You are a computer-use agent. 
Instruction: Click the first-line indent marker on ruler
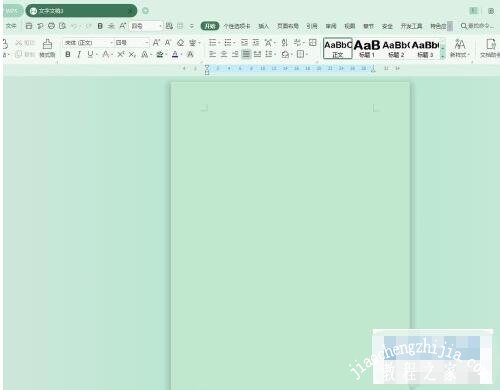click(x=207, y=67)
